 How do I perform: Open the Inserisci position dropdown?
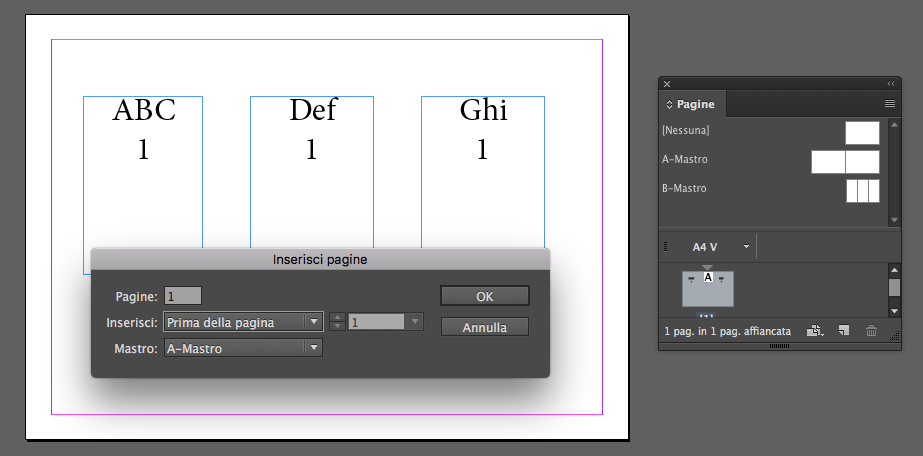(243, 322)
